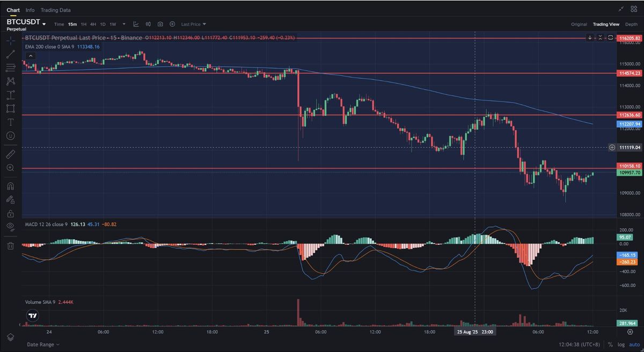Switch to the Info tab
This screenshot has width=644, height=352.
pos(30,10)
